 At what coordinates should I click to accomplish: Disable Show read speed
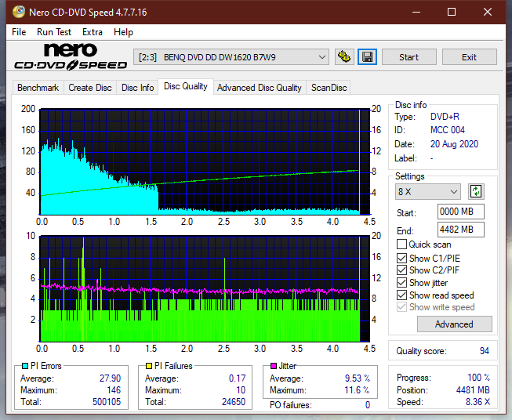[x=401, y=295]
